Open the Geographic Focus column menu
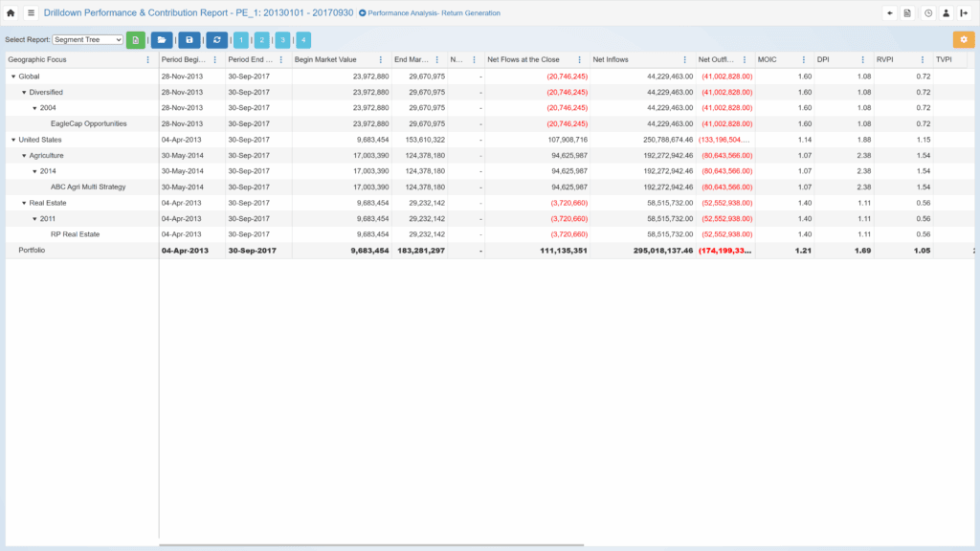 pos(147,59)
